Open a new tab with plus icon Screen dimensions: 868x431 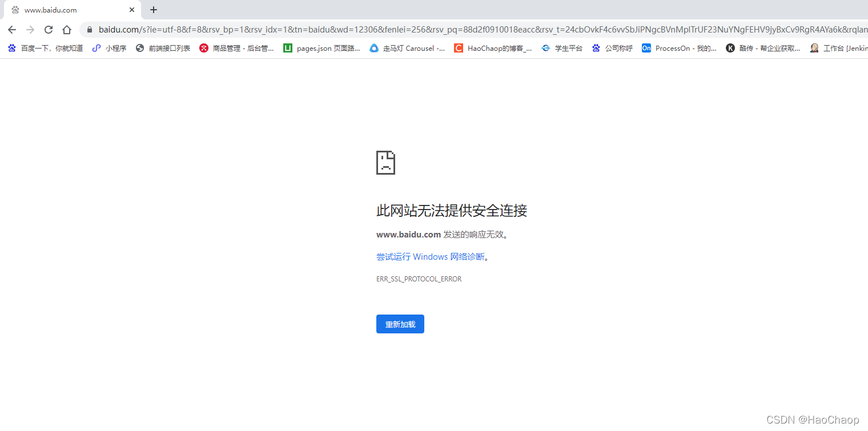point(154,10)
